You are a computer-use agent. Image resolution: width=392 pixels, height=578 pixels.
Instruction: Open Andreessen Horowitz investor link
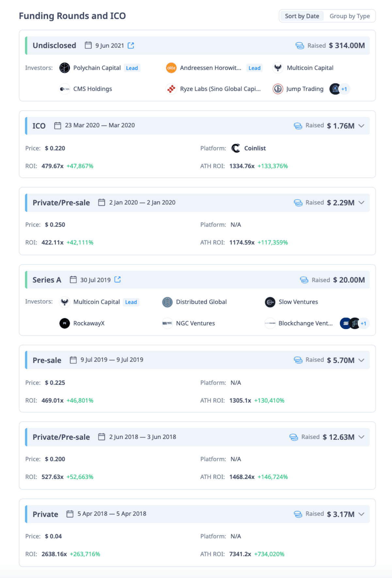pos(211,68)
